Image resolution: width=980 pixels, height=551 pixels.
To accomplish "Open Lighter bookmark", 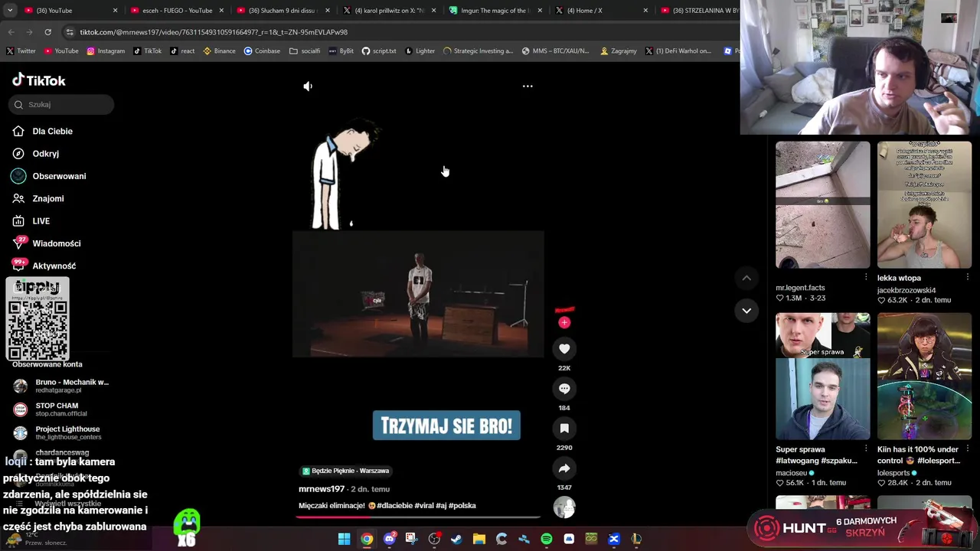I will click(x=420, y=51).
